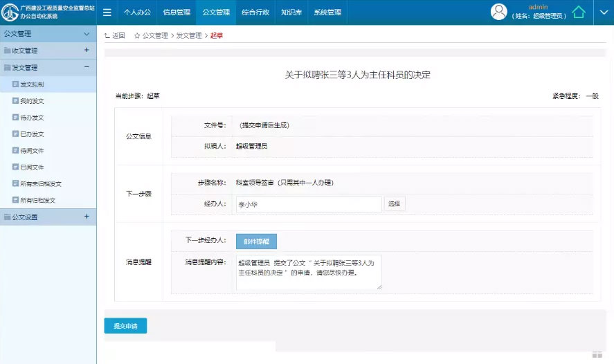Collapse the 公文管理 sidebar panel chevron
This screenshot has width=614, height=364.
(x=87, y=33)
